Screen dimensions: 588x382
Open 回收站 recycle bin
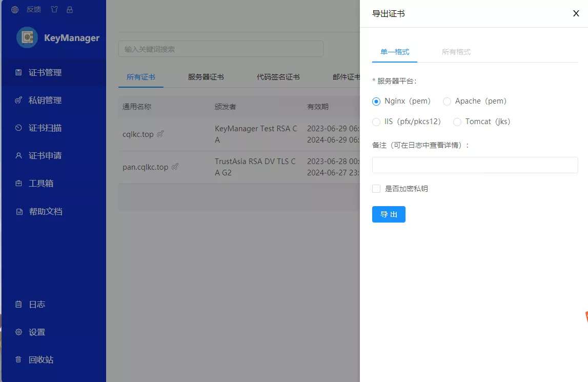(x=40, y=360)
